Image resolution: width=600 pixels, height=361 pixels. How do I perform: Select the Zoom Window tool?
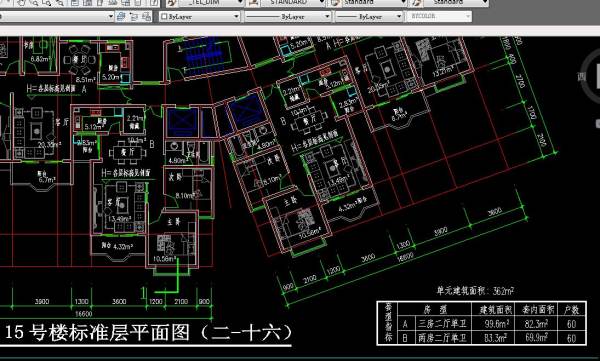47,3
